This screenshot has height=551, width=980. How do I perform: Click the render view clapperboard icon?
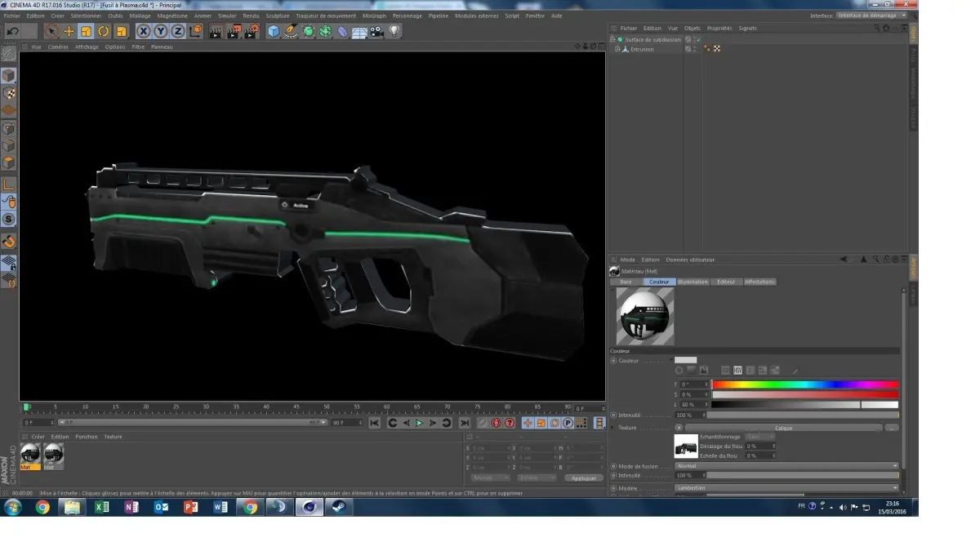216,31
